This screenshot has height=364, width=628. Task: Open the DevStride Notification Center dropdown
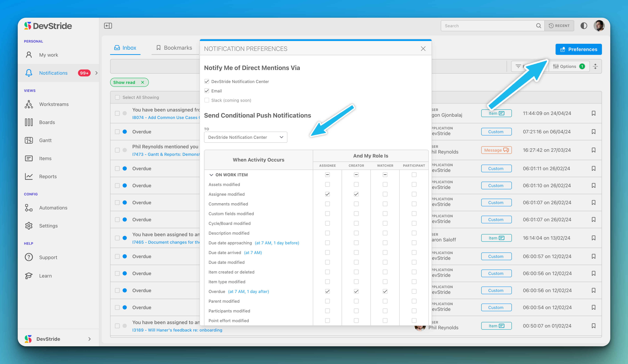(x=245, y=137)
